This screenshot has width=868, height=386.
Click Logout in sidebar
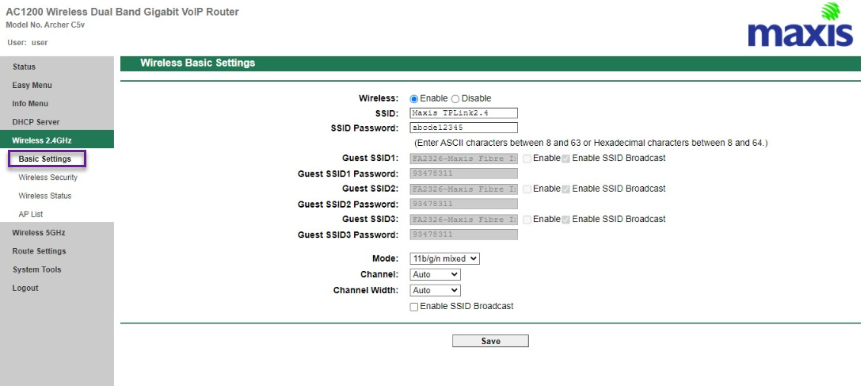point(25,288)
